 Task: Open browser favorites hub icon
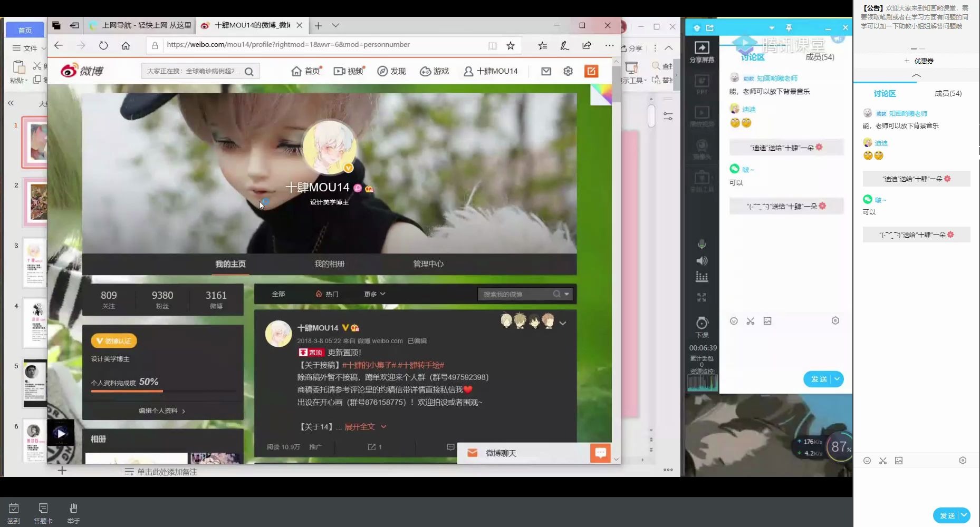(543, 46)
